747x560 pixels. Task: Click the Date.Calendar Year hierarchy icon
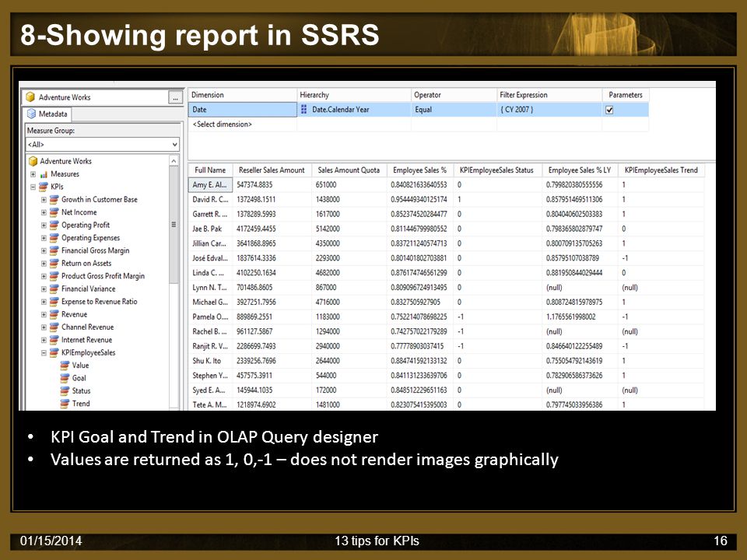(304, 110)
